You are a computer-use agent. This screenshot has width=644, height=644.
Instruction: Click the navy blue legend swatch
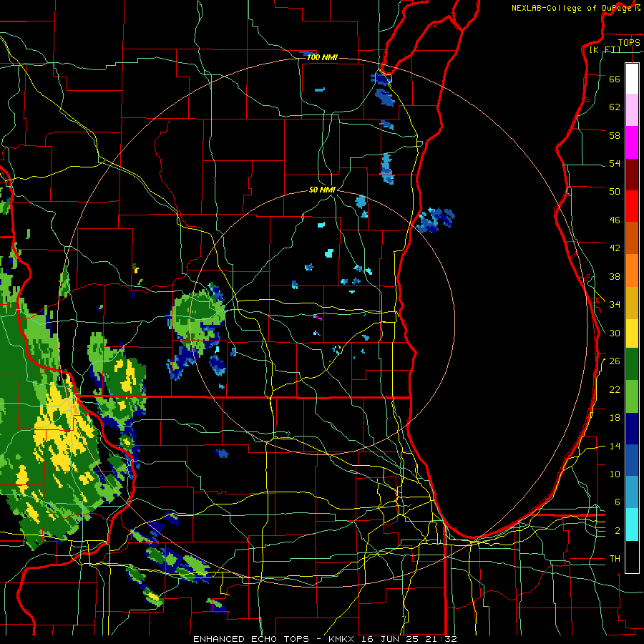[632, 429]
